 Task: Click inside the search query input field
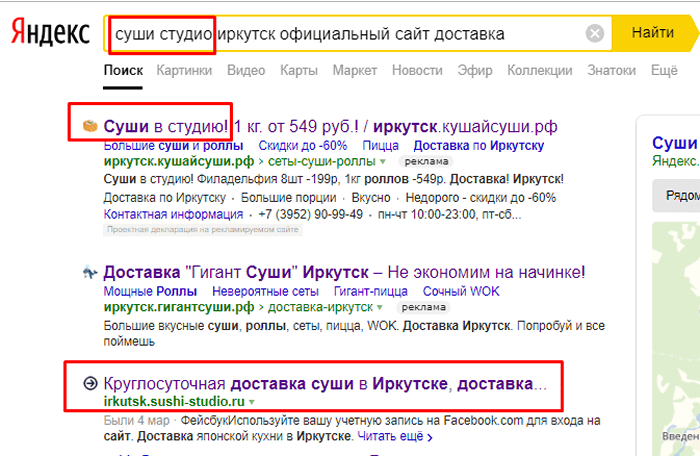coord(400,34)
